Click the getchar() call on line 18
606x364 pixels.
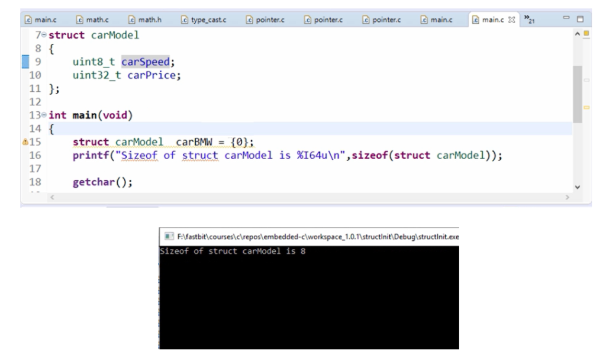click(102, 182)
